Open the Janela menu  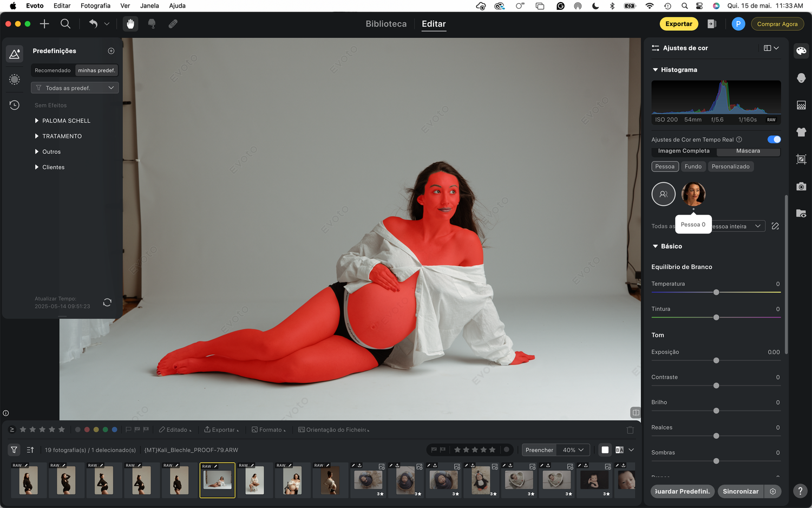(x=149, y=6)
